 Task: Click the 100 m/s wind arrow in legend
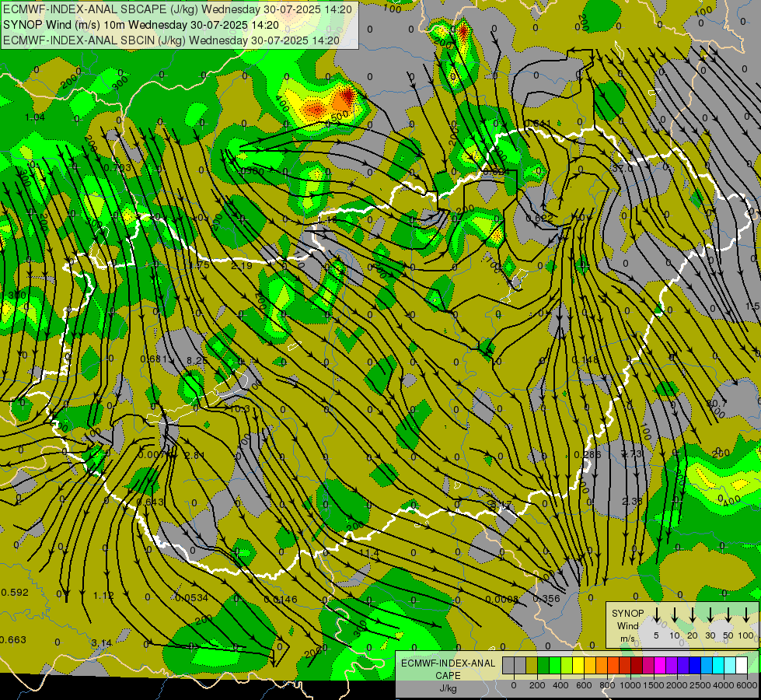coord(746,615)
